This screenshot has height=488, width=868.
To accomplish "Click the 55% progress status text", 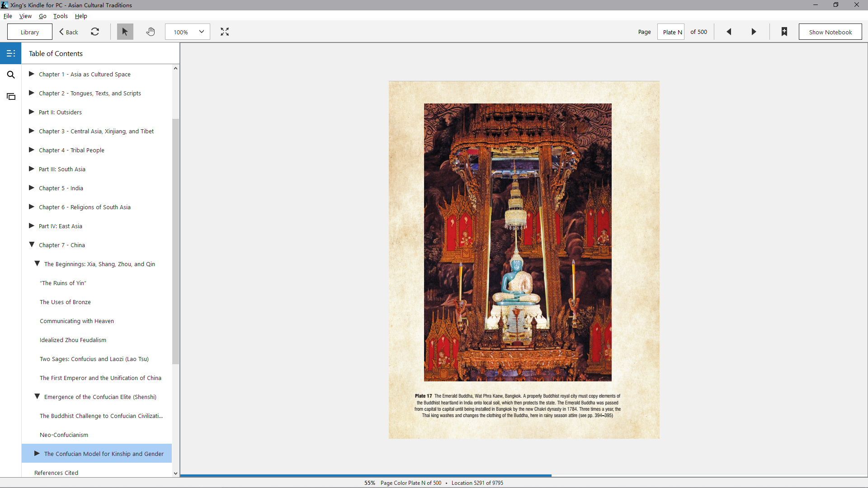I will click(x=370, y=483).
